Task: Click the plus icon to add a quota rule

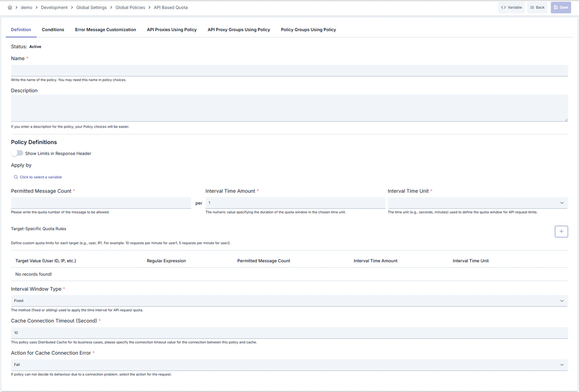Action: click(561, 231)
